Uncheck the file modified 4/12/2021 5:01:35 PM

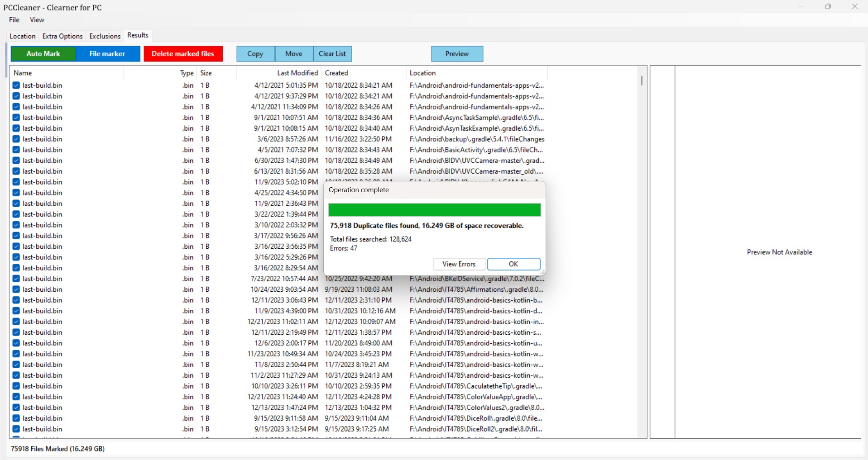click(16, 85)
